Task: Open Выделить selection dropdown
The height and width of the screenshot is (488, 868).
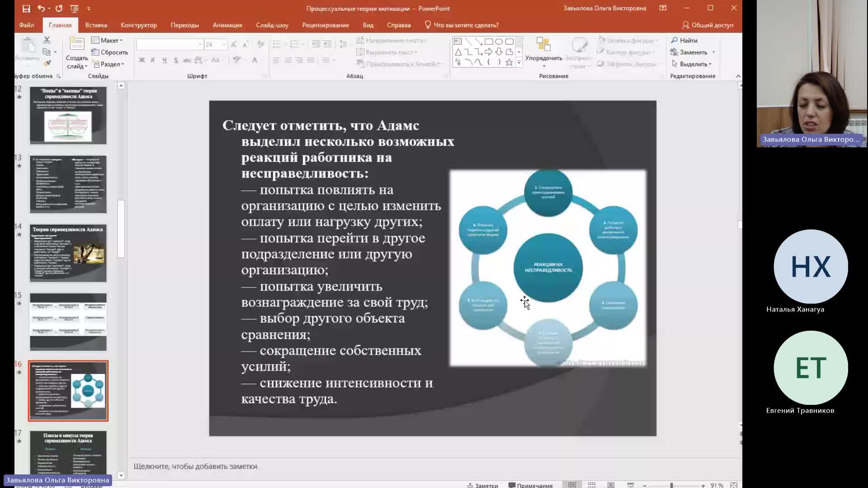Action: [692, 64]
